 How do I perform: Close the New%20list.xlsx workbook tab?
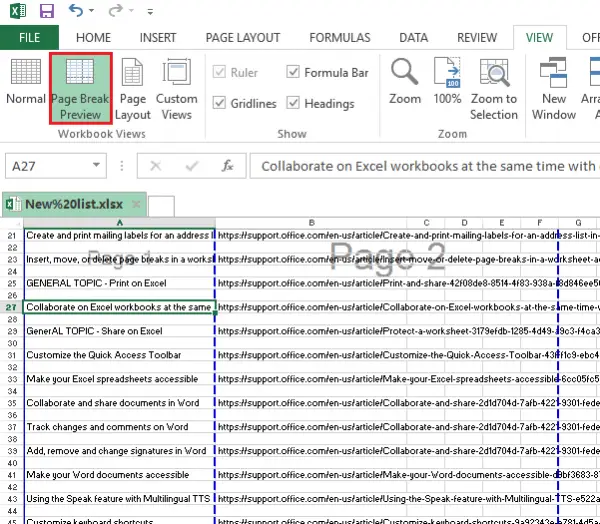pos(136,204)
